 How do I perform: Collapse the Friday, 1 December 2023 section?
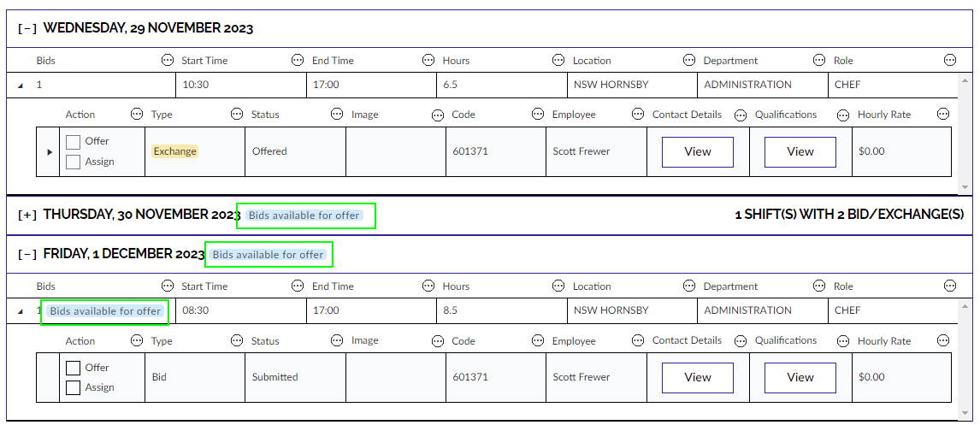tap(27, 255)
